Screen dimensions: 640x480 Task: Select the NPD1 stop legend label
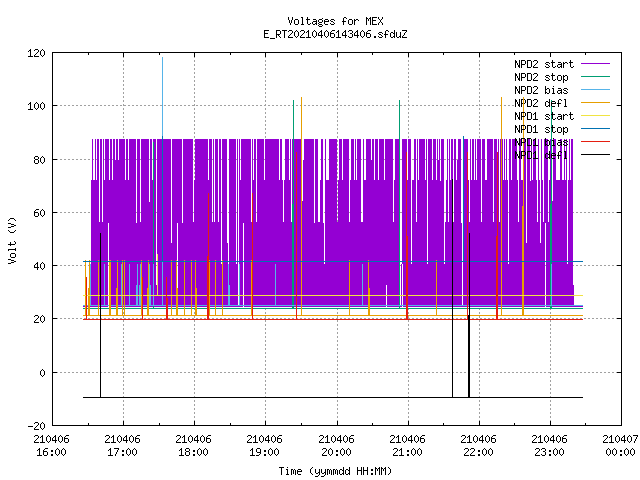click(x=541, y=129)
